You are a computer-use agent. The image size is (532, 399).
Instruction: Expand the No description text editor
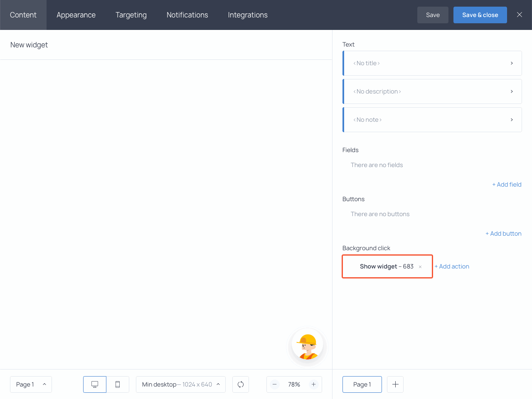(512, 91)
